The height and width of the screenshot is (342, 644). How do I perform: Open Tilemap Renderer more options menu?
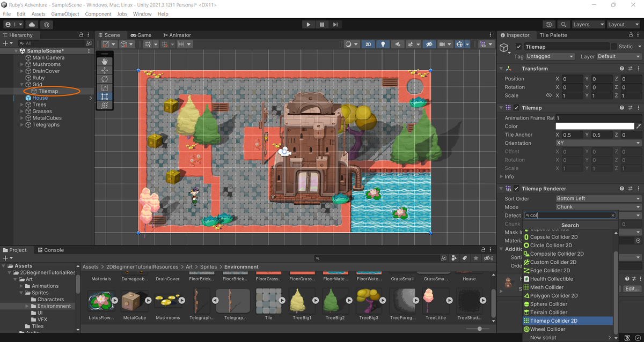pos(638,189)
